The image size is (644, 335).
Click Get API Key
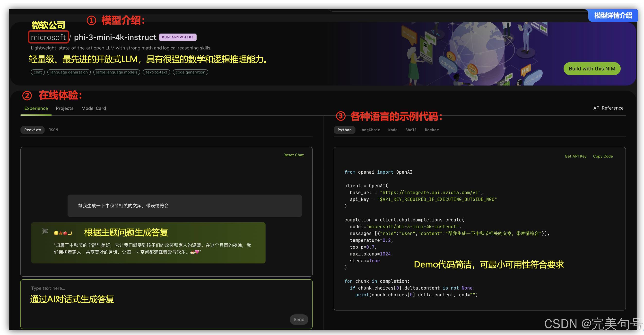coord(575,156)
